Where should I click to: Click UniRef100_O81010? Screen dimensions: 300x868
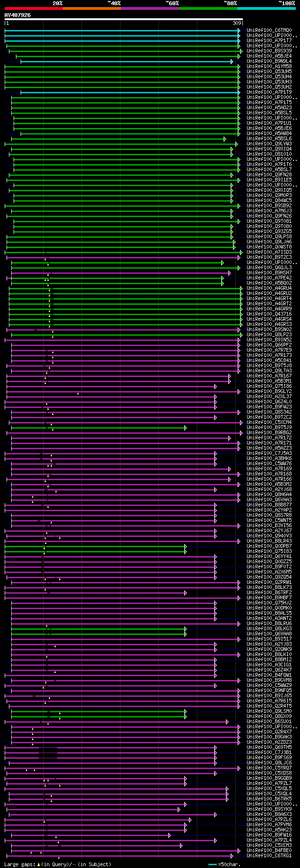[269, 154]
